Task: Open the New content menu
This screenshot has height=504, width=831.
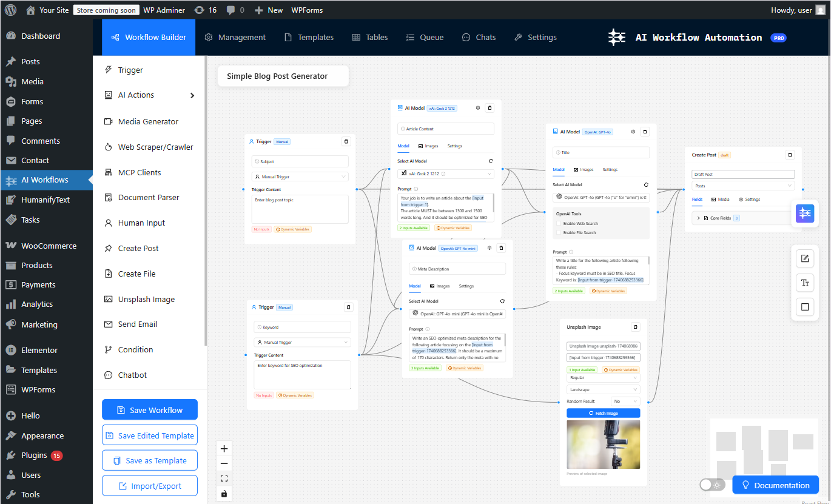Action: click(x=269, y=10)
